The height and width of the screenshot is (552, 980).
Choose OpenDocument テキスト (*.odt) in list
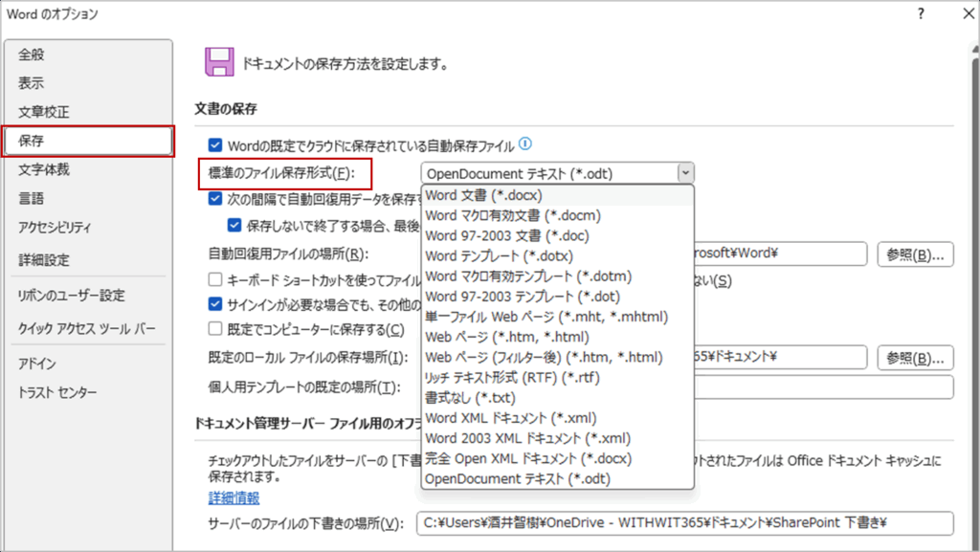pos(558,479)
